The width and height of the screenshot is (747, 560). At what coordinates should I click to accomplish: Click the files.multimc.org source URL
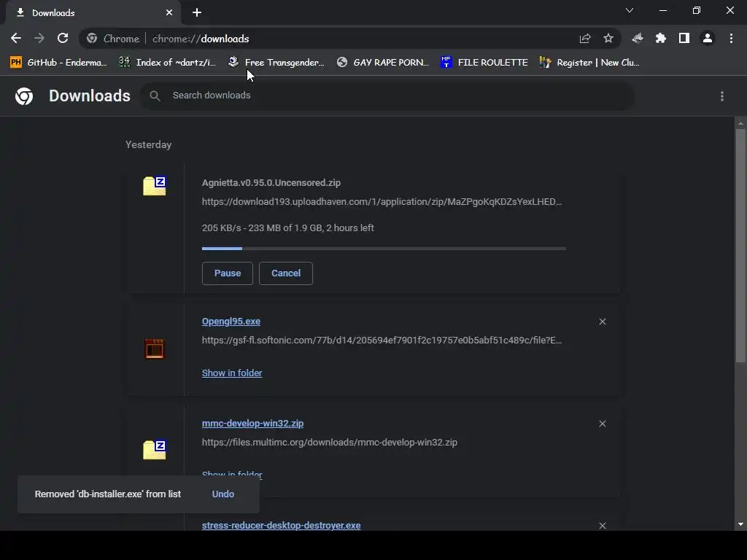coord(330,443)
